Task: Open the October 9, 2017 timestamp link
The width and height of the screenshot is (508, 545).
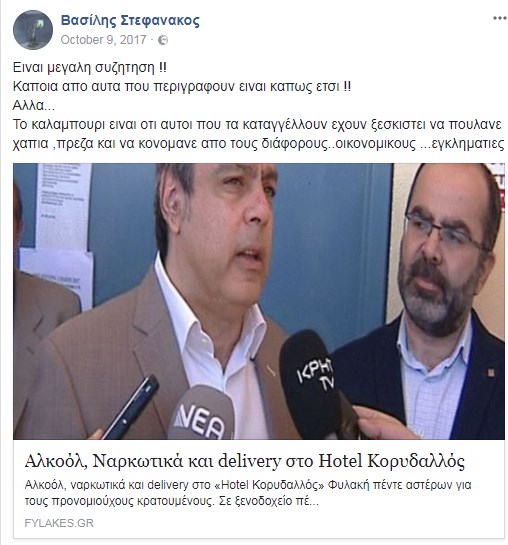Action: pyautogui.click(x=104, y=40)
